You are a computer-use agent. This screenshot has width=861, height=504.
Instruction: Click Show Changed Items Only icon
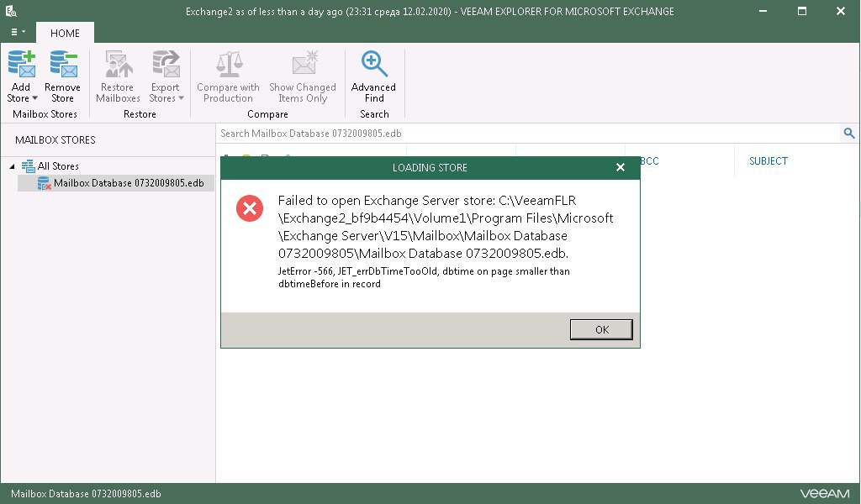(x=304, y=62)
